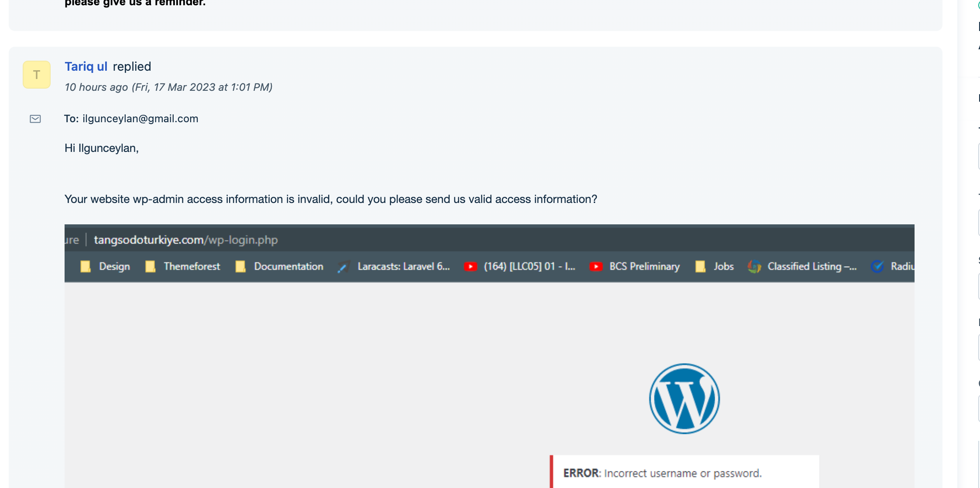
Task: Click the envelope email icon
Action: click(35, 119)
